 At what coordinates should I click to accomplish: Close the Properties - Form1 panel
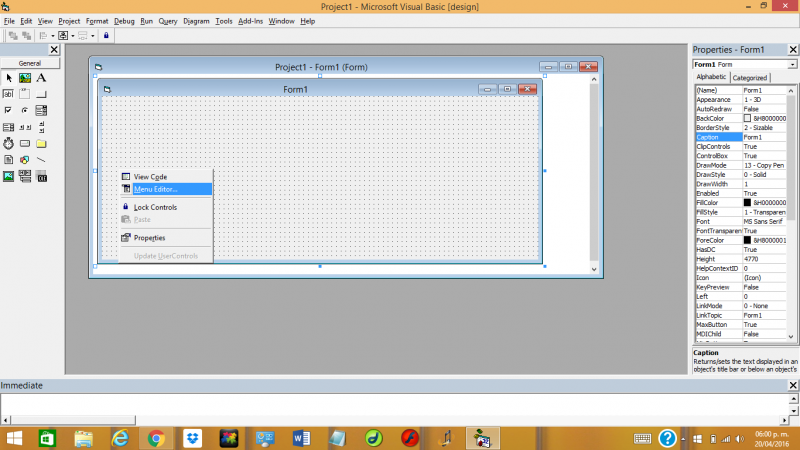pyautogui.click(x=793, y=49)
